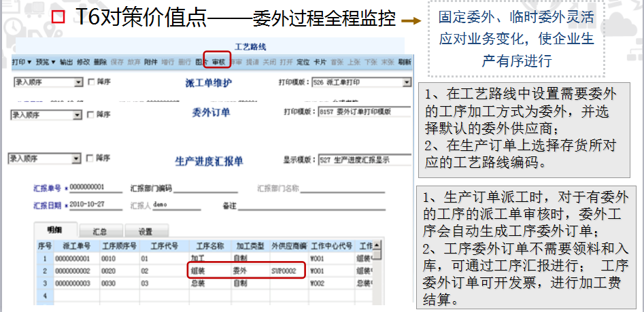644x312 pixels.
Task: Expand 录入顺序 dropdown in 生产进度汇报单 form
Action: 76,159
